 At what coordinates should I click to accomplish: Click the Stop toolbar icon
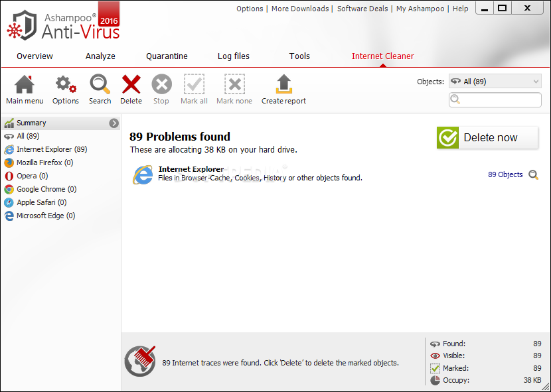tap(161, 84)
